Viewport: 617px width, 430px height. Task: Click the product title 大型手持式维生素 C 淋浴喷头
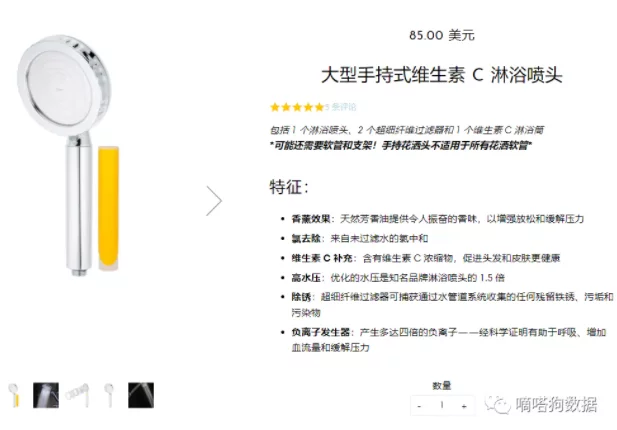tap(442, 75)
